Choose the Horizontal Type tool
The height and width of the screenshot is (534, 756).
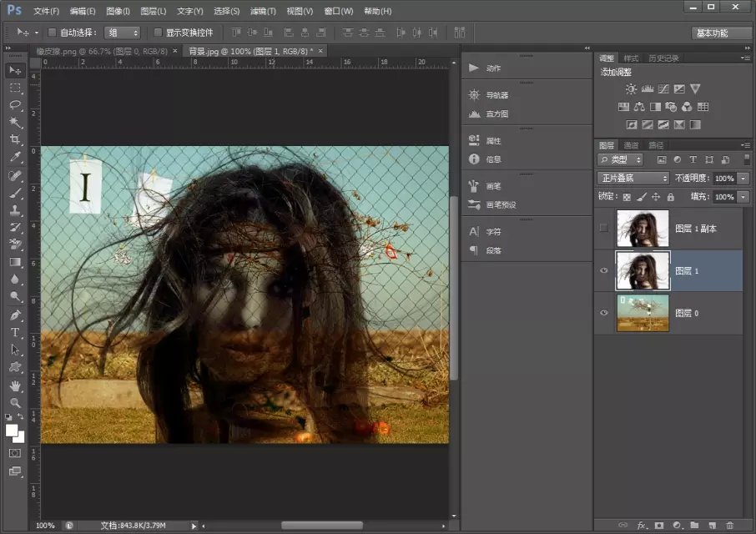pos(15,332)
